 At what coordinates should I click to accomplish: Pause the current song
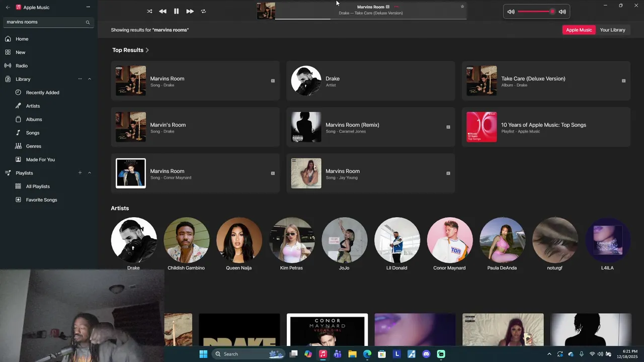[176, 11]
